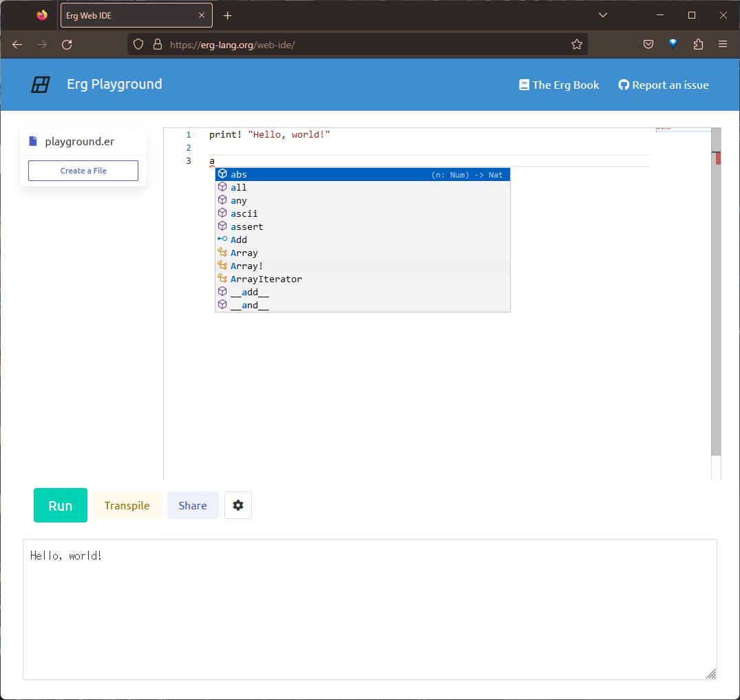Click the Firefox logo icon

[42, 15]
